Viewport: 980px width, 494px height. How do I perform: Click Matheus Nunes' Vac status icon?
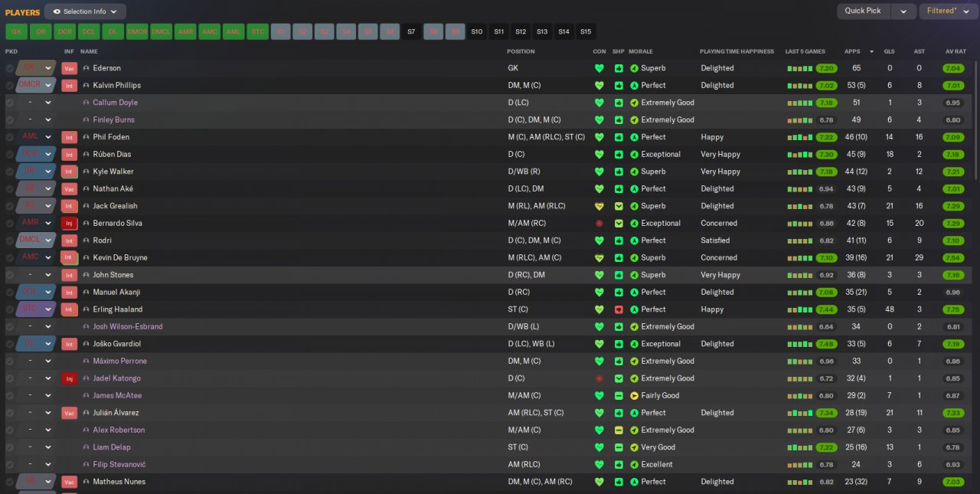69,482
